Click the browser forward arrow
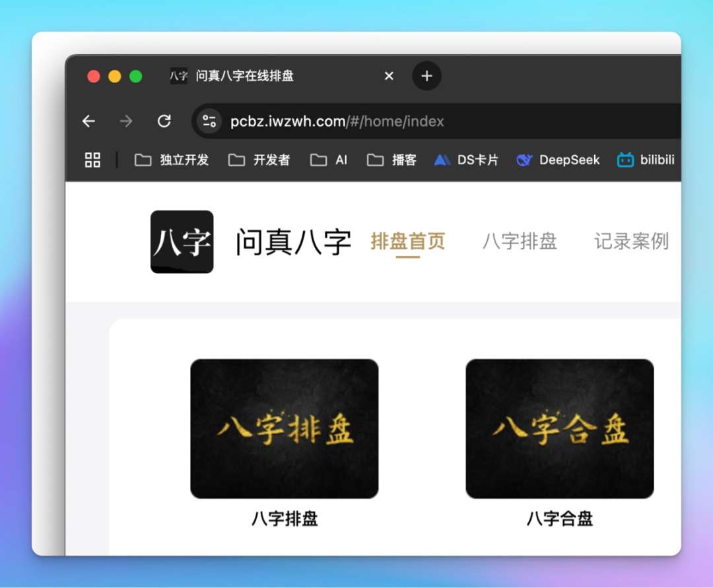 click(x=126, y=121)
